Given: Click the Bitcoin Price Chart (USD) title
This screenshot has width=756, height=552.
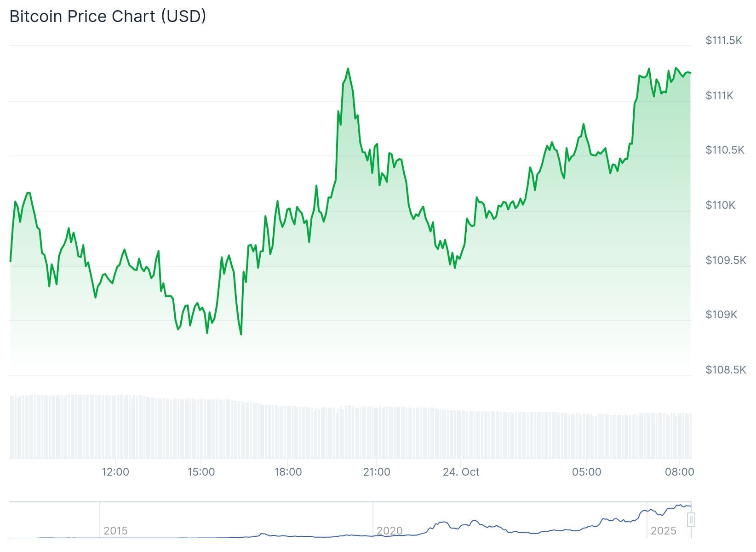Looking at the screenshot, I should point(108,17).
